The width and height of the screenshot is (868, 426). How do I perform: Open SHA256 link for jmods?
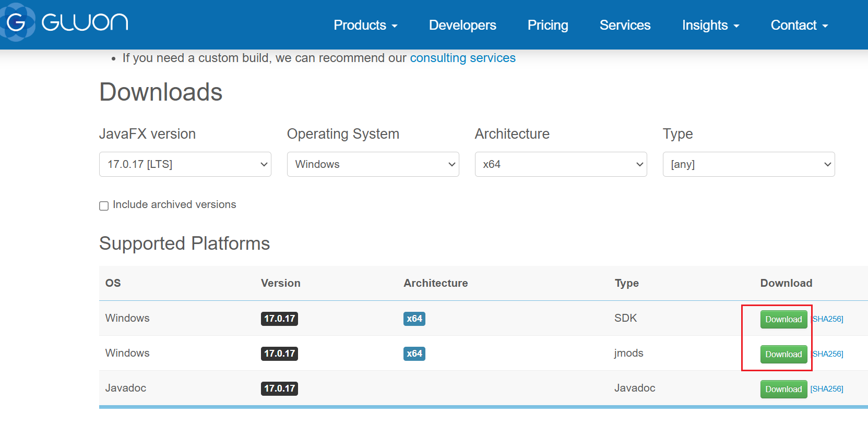pos(828,354)
